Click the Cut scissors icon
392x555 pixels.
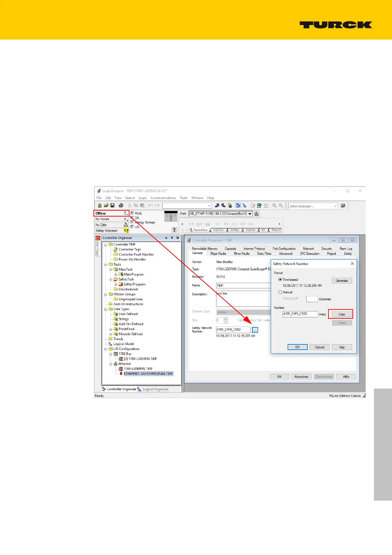(129, 206)
